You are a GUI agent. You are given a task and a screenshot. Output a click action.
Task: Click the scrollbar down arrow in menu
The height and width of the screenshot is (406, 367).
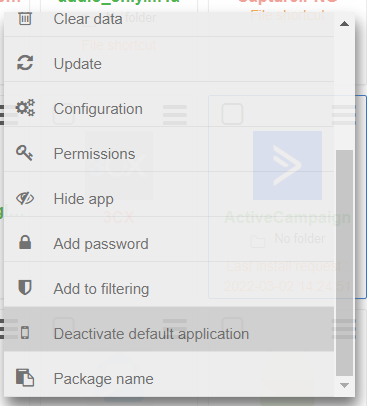pos(344,385)
